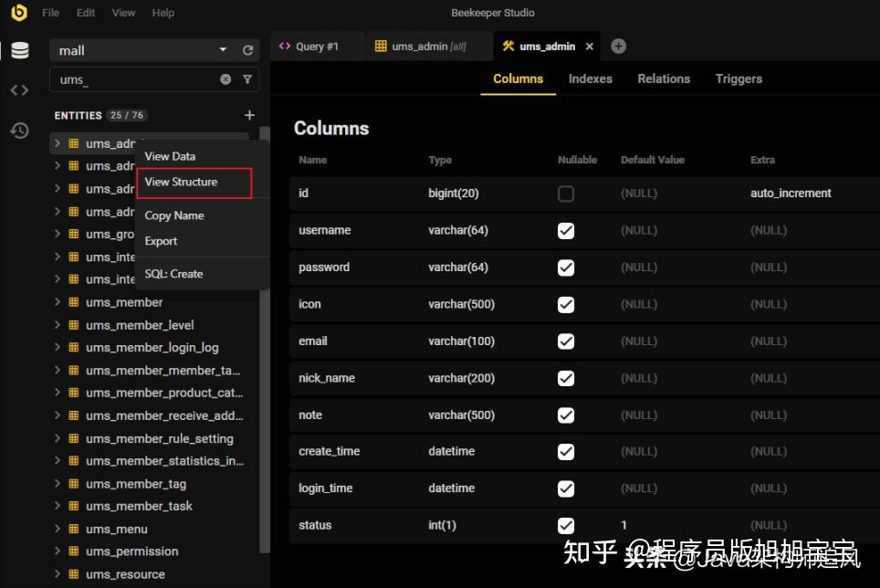Toggle nullable checkbox for email column
The image size is (880, 588).
pos(566,341)
